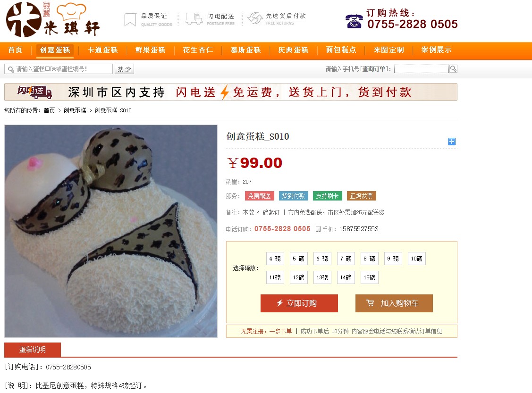The width and height of the screenshot is (532, 393).
Task: Select the 8 磅 size option
Action: point(370,259)
